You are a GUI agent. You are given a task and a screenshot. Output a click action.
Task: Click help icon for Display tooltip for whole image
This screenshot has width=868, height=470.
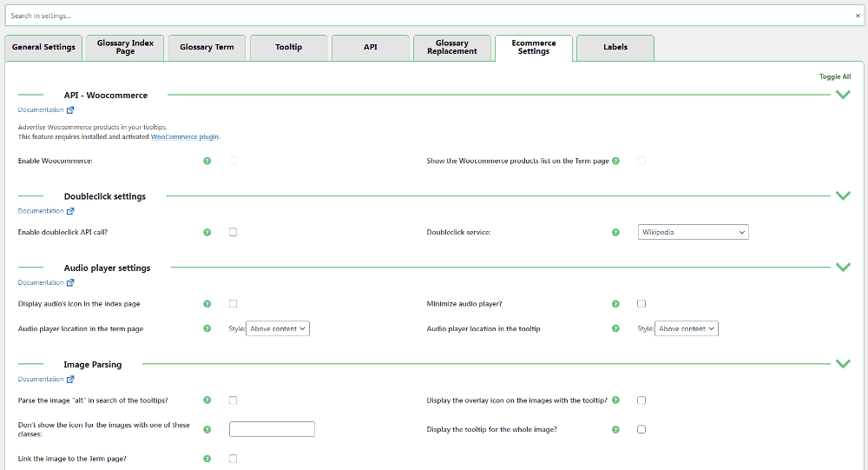(x=615, y=429)
